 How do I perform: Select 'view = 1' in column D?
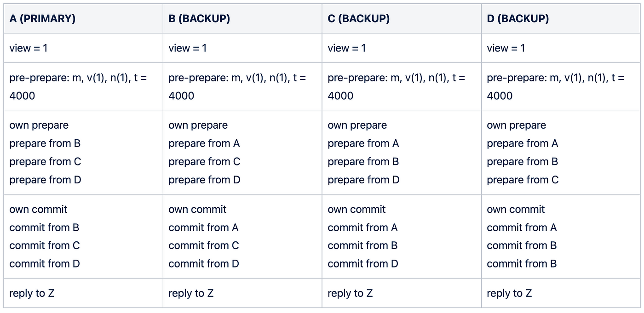coord(506,48)
